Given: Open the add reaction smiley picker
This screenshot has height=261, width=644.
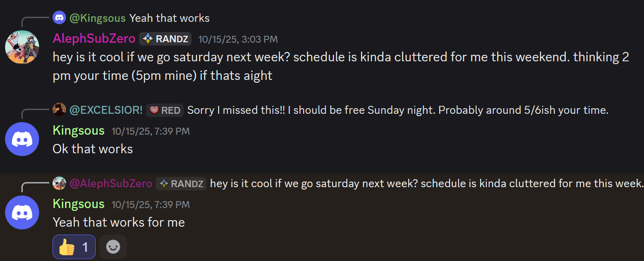Looking at the screenshot, I should (x=113, y=247).
